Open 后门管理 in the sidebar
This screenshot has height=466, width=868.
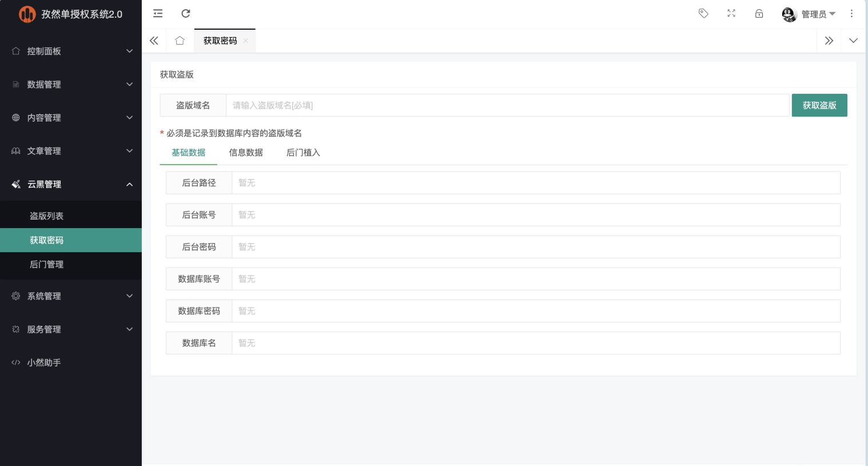click(71, 264)
